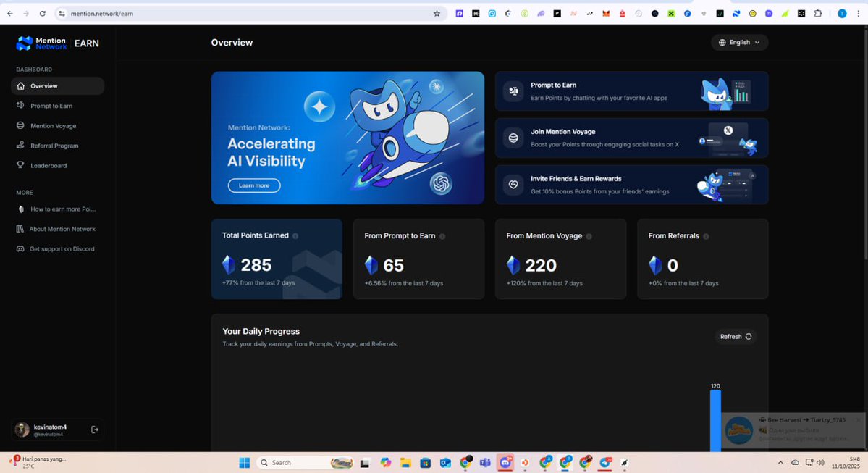
Task: Open the Overview item in the sidebar
Action: (58, 86)
